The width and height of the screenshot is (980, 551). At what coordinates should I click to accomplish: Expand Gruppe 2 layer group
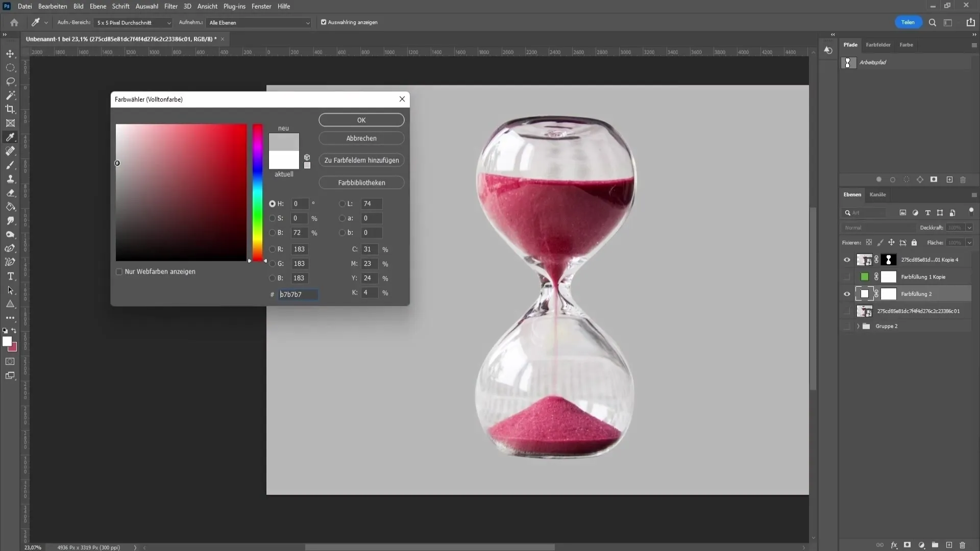click(857, 325)
